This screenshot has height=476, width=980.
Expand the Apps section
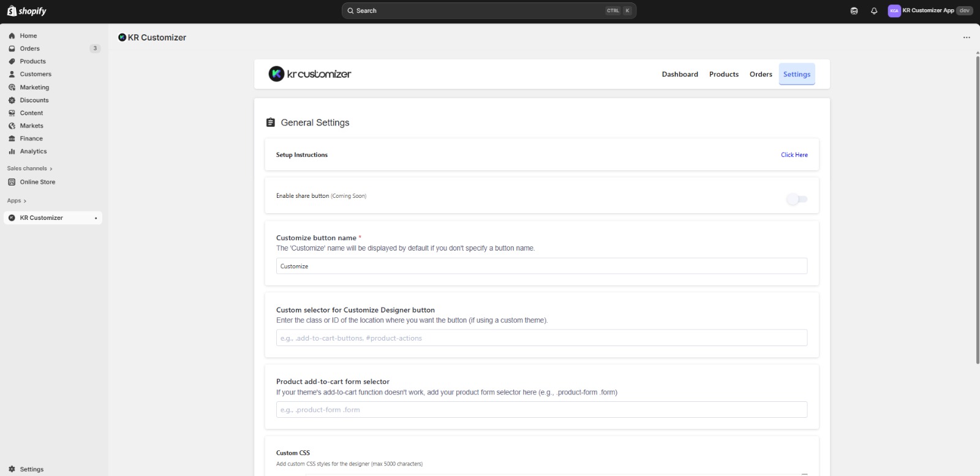point(17,201)
